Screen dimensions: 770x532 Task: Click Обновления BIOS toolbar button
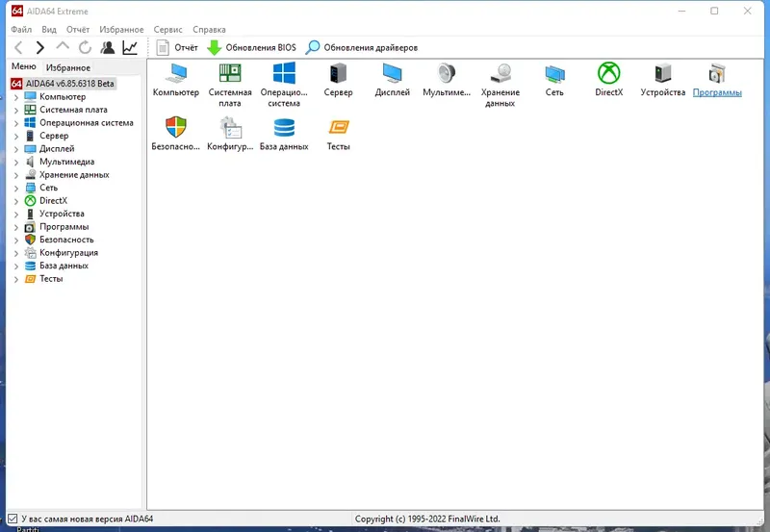tap(251, 47)
